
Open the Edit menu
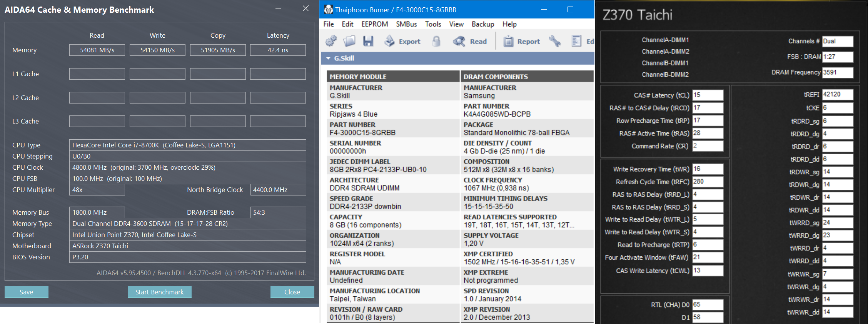(x=347, y=24)
